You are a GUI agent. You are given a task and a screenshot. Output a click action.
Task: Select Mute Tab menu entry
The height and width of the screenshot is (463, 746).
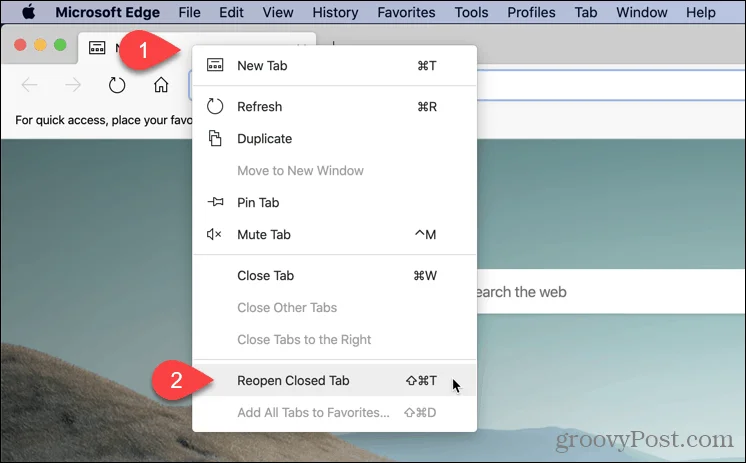click(x=334, y=234)
